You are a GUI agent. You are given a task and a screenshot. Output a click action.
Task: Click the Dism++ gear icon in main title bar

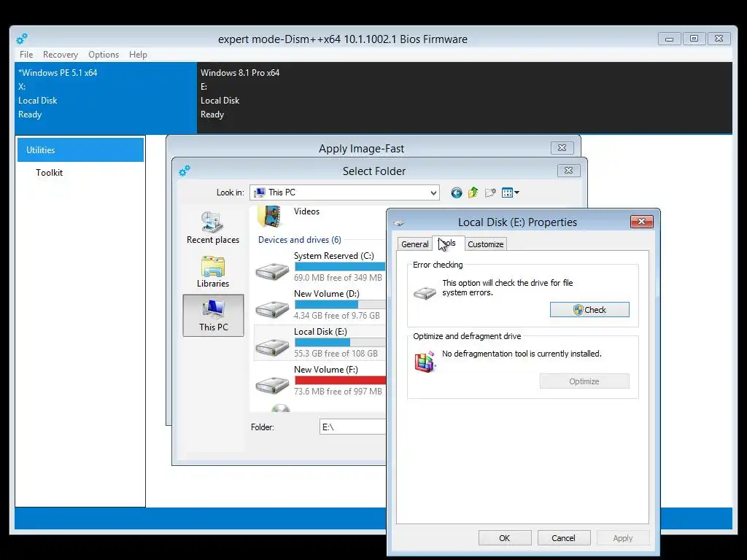coord(22,39)
